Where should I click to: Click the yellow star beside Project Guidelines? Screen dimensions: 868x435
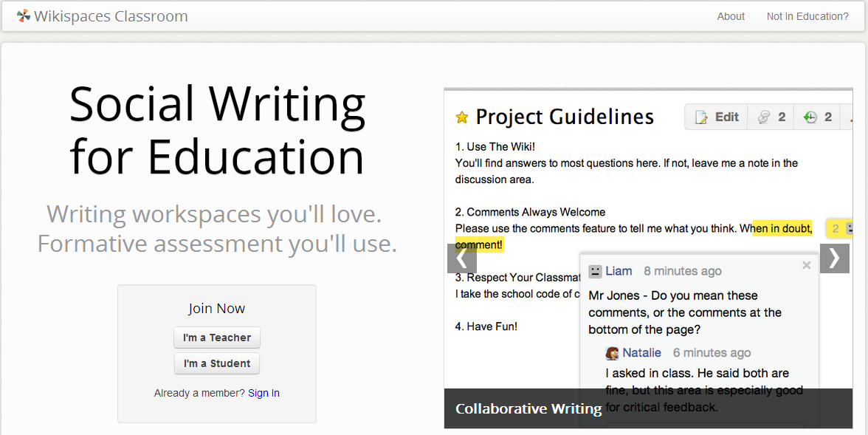click(x=462, y=117)
